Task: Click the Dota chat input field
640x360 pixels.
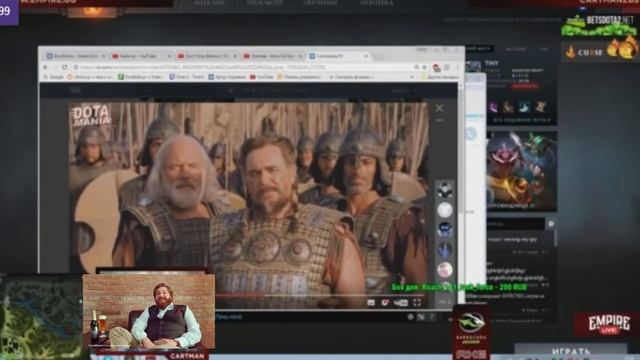Action: tap(516, 224)
